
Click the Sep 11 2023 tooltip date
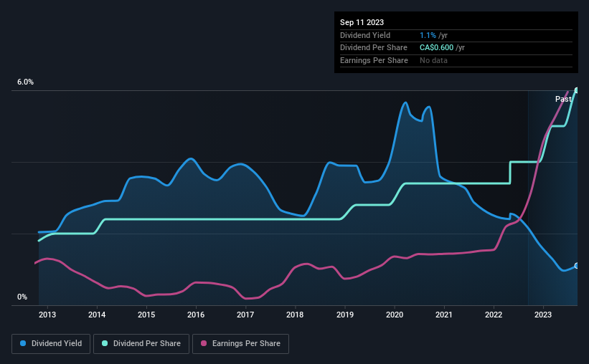point(362,22)
